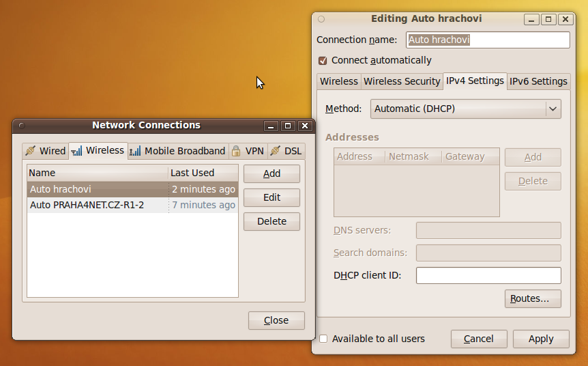The width and height of the screenshot is (588, 366).
Task: Switch to the Wireless Security tab
Action: tap(402, 81)
